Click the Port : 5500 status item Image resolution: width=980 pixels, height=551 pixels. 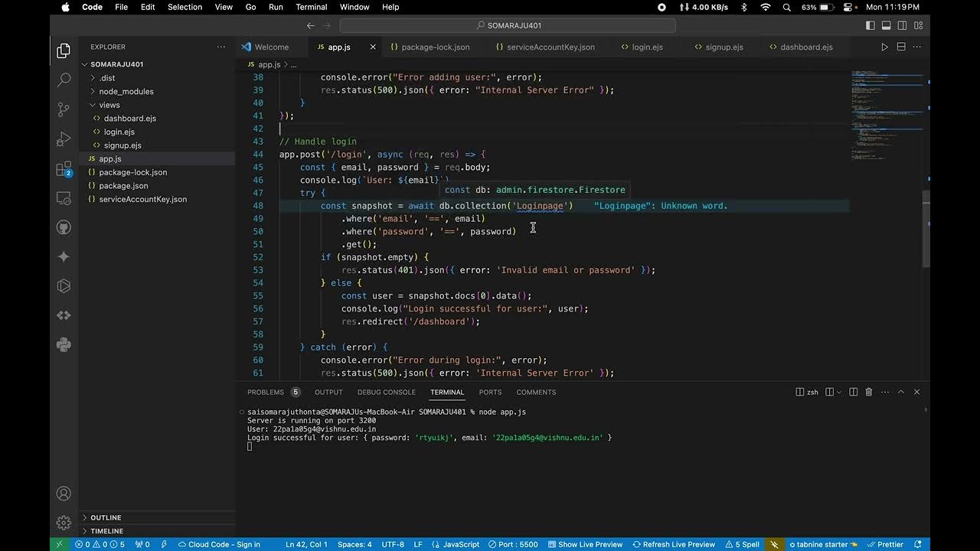pyautogui.click(x=513, y=544)
